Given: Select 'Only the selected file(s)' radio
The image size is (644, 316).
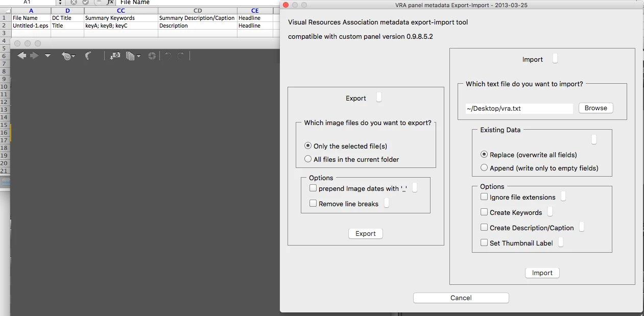Looking at the screenshot, I should (308, 146).
